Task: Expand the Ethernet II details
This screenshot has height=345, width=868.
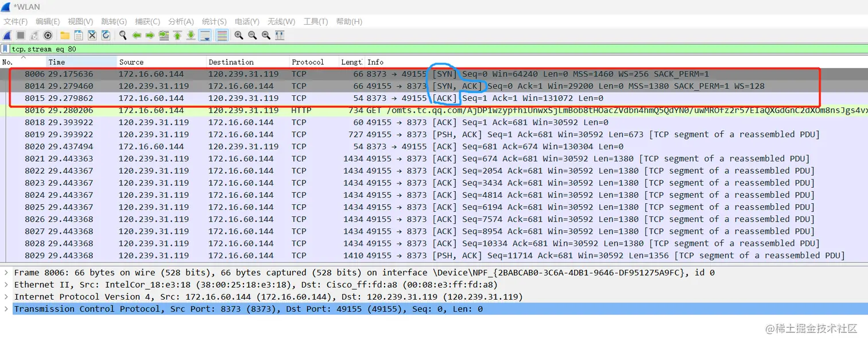Action: point(6,285)
